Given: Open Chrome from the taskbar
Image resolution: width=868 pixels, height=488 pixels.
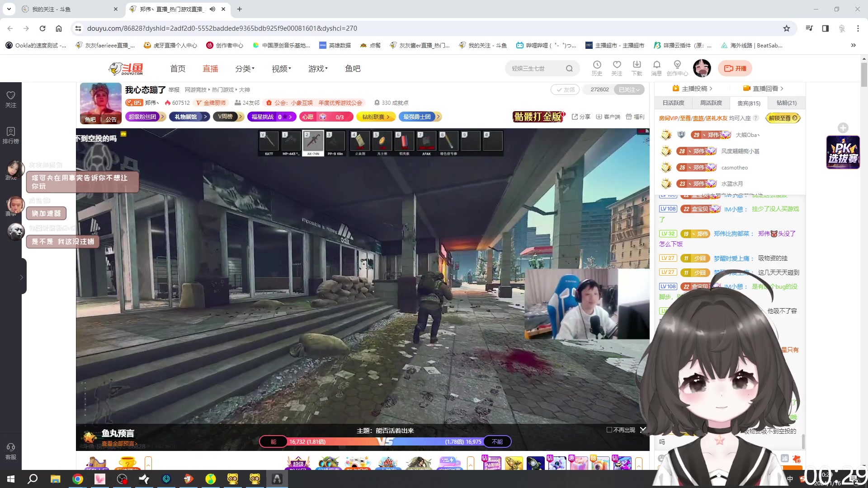Looking at the screenshot, I should [78, 479].
